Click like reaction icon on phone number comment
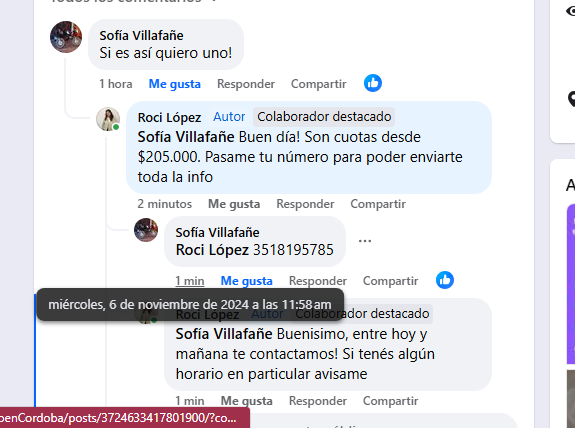 tap(445, 280)
